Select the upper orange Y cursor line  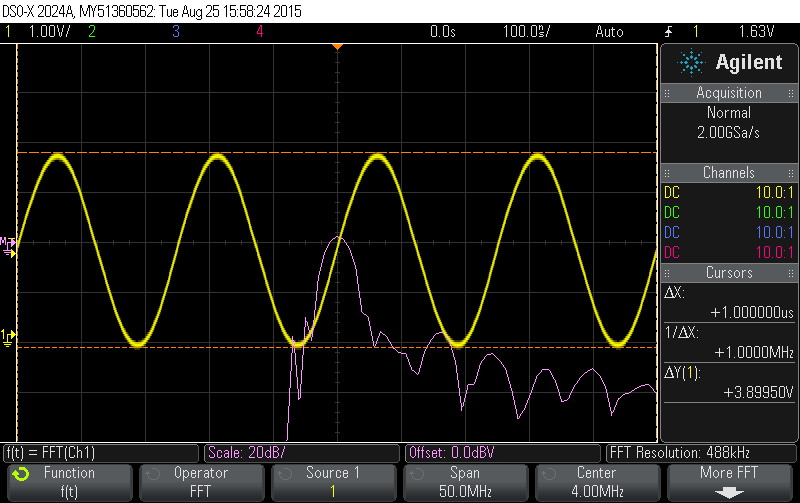click(337, 153)
